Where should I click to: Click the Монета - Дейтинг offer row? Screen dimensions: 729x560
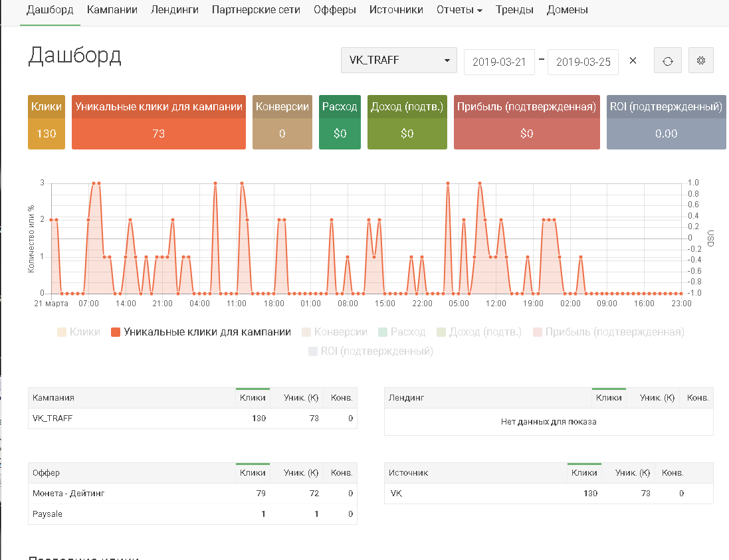click(x=68, y=494)
